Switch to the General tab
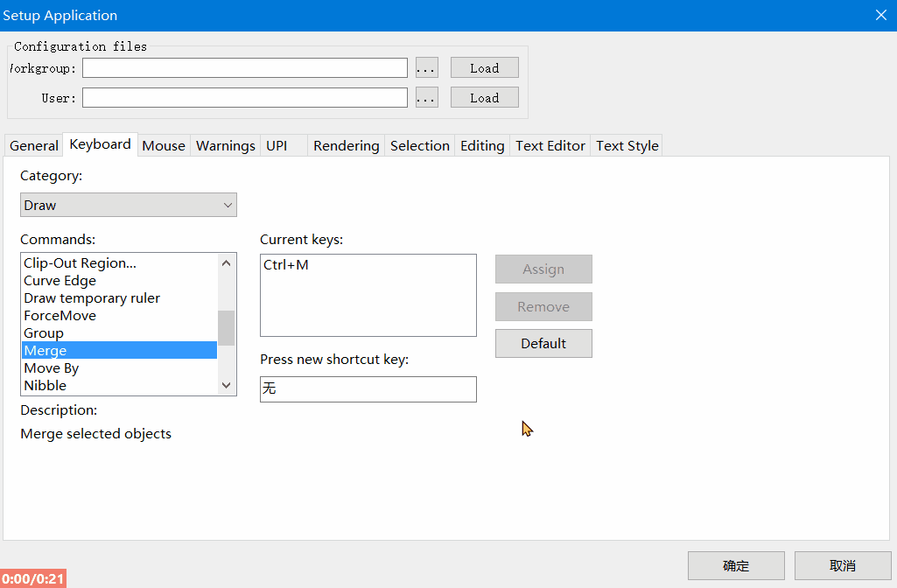The image size is (897, 588). pyautogui.click(x=34, y=146)
